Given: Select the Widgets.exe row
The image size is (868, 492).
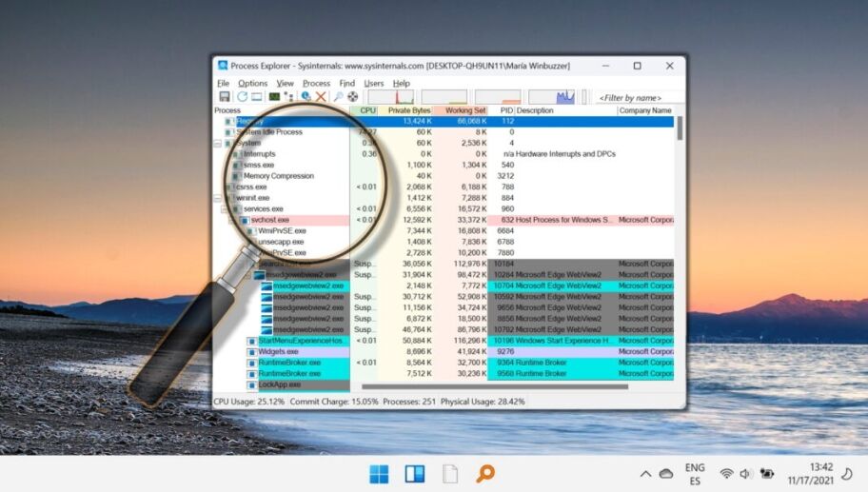Looking at the screenshot, I should (444, 352).
